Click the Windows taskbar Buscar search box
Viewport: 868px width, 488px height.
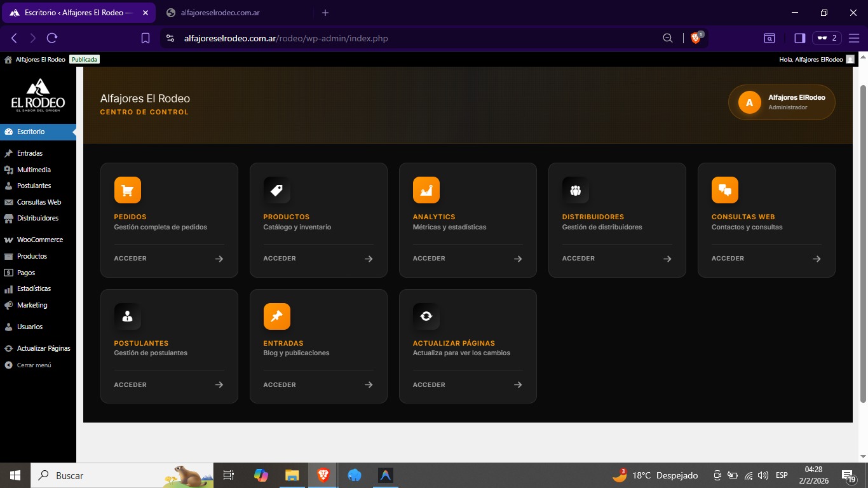(x=95, y=475)
